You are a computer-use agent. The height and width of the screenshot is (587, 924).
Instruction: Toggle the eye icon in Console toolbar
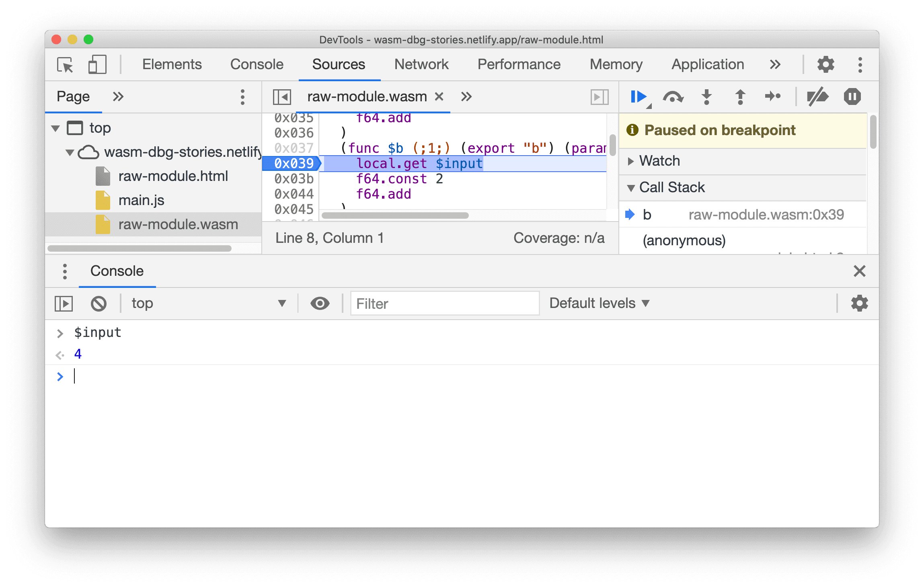[x=320, y=303]
